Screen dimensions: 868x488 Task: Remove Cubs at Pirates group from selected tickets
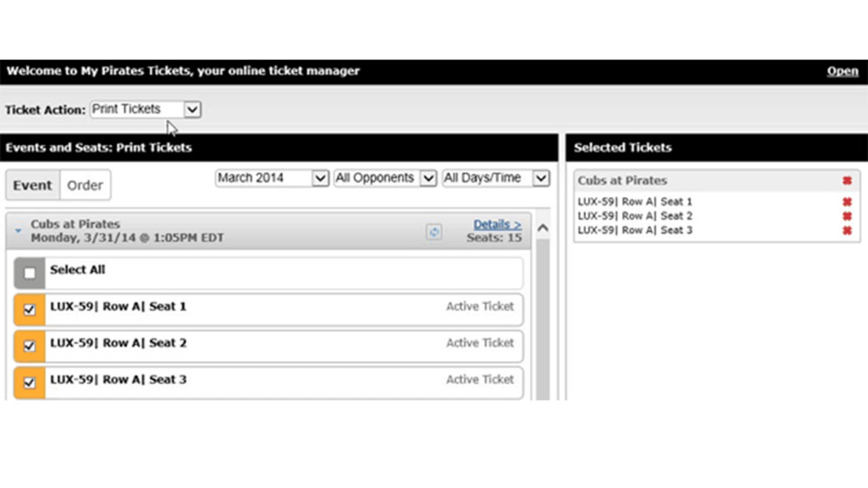(847, 181)
